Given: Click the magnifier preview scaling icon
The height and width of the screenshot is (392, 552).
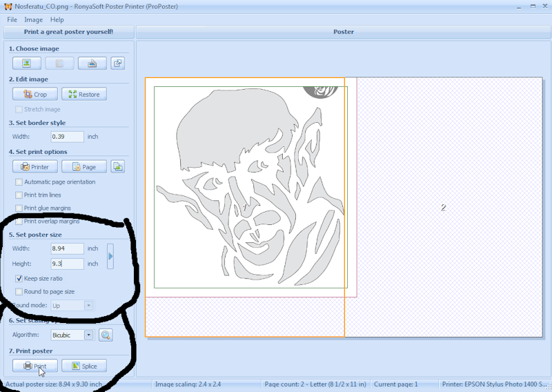Looking at the screenshot, I should click(x=106, y=335).
